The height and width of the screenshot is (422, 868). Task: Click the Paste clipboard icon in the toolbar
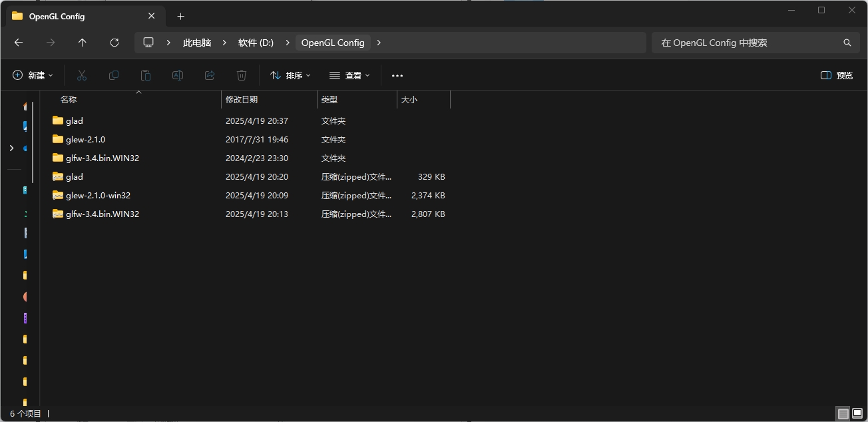(146, 75)
